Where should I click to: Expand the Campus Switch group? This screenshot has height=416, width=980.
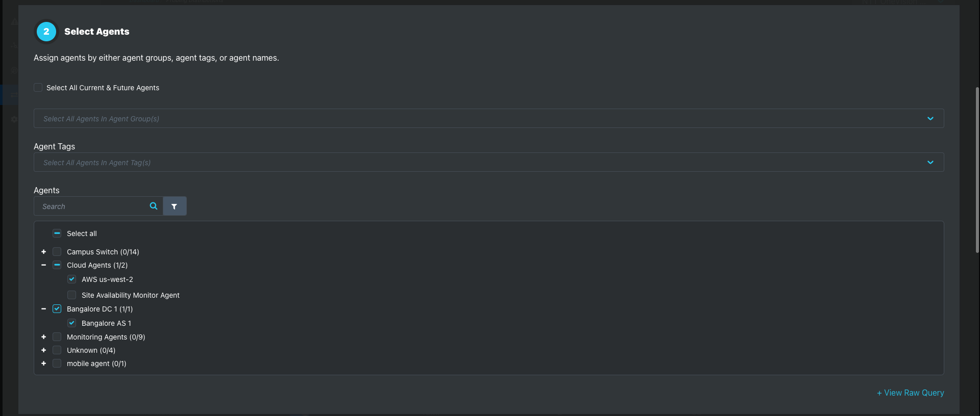[44, 252]
